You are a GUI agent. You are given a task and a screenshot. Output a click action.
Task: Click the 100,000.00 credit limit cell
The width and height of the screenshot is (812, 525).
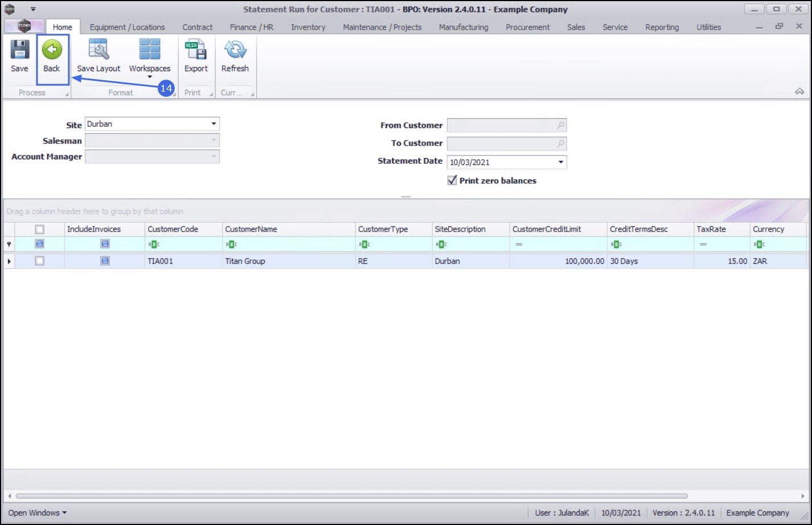click(558, 261)
